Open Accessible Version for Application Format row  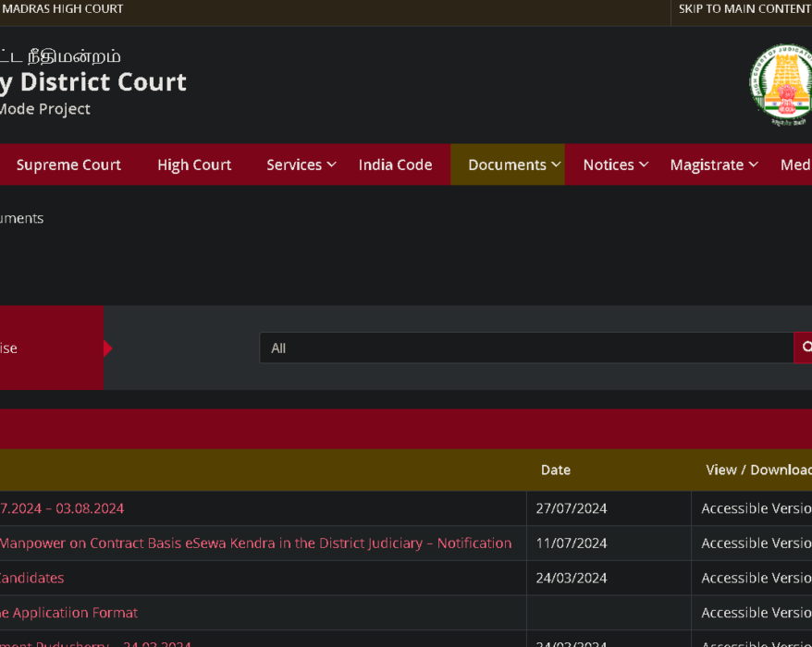(x=757, y=612)
